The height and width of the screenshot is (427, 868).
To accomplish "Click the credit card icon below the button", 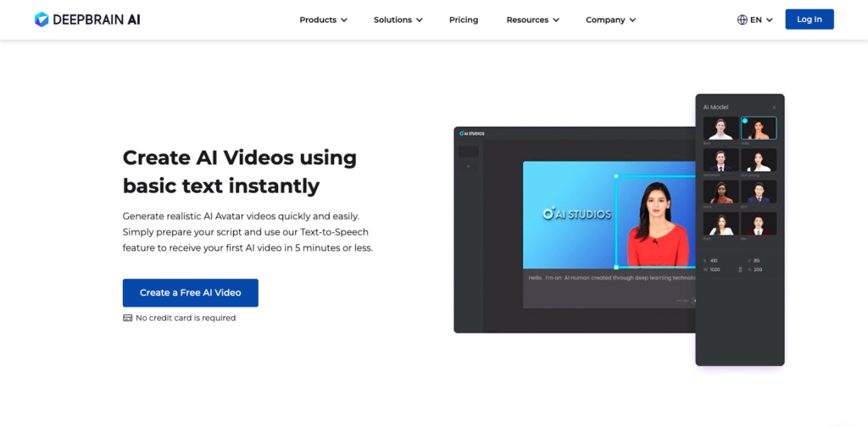I will [127, 318].
